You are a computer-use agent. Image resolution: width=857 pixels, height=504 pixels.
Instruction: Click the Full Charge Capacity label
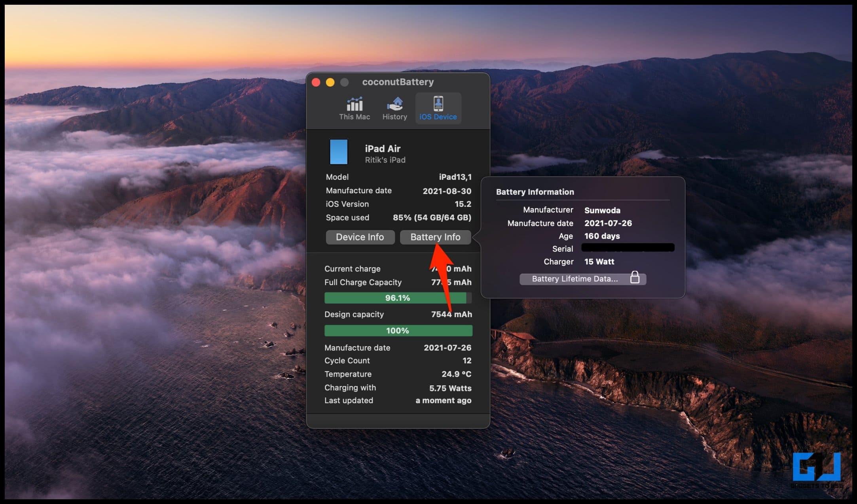click(x=363, y=282)
